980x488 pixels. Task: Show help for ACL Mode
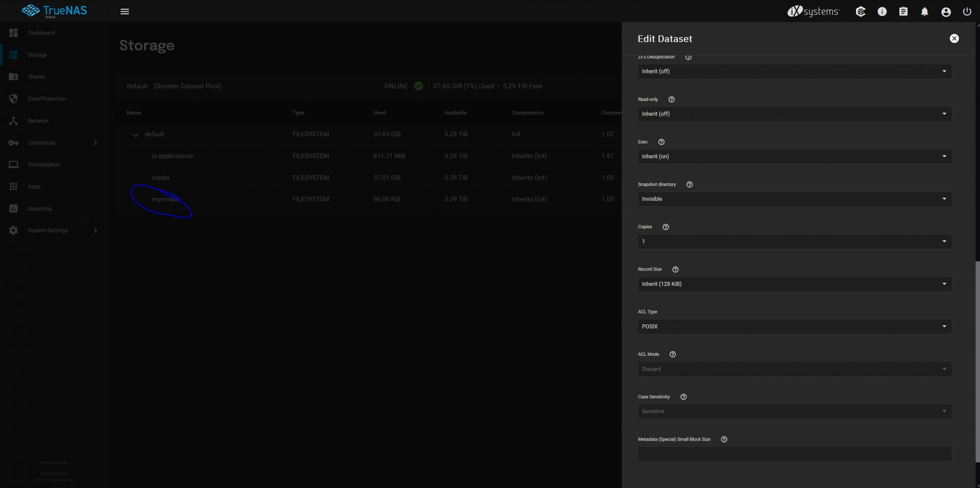coord(672,354)
